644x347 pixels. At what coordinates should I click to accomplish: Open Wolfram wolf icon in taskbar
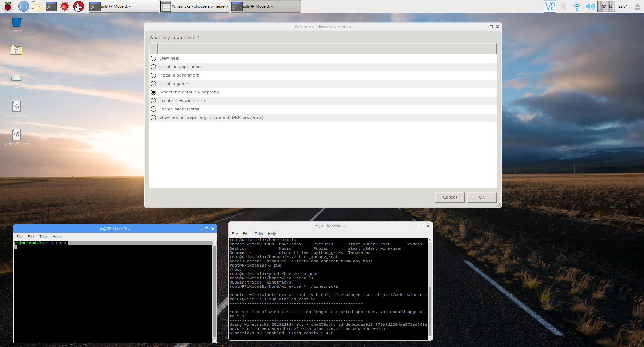(x=79, y=6)
